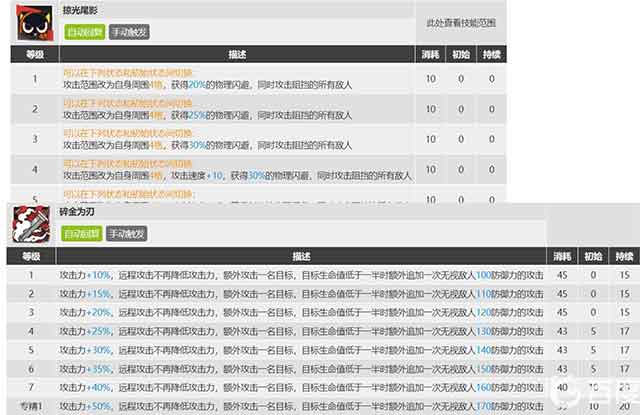
Task: Select the level 3 description in the 掠光尾影 table
Action: [x=207, y=139]
